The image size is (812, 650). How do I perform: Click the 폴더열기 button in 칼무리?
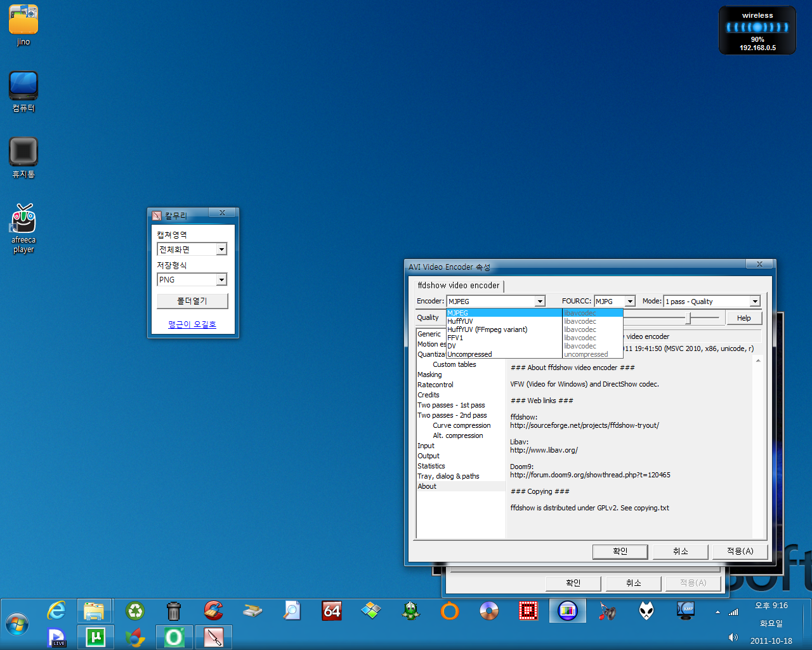(192, 301)
